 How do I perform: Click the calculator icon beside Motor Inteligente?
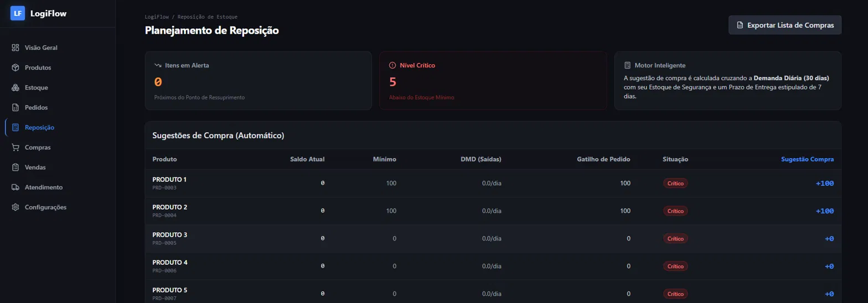[x=627, y=65]
